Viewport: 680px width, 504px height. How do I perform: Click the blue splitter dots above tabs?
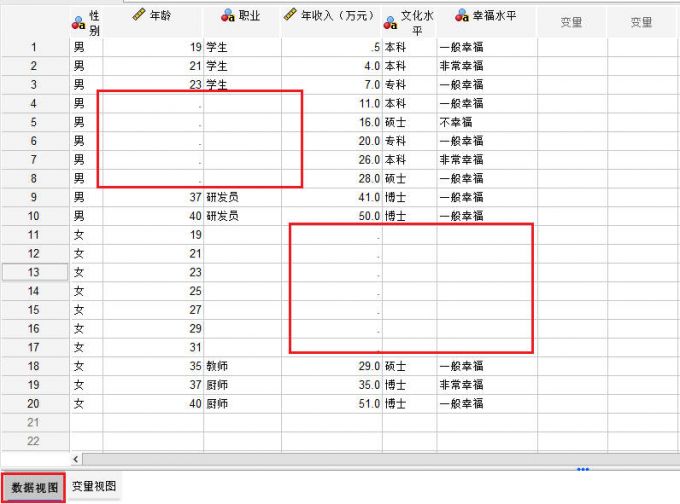click(x=583, y=469)
